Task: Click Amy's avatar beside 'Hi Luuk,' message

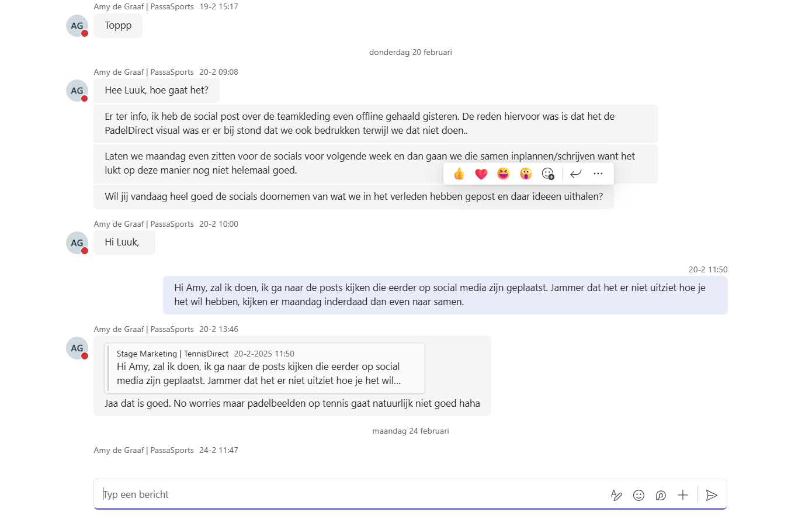Action: [x=77, y=243]
